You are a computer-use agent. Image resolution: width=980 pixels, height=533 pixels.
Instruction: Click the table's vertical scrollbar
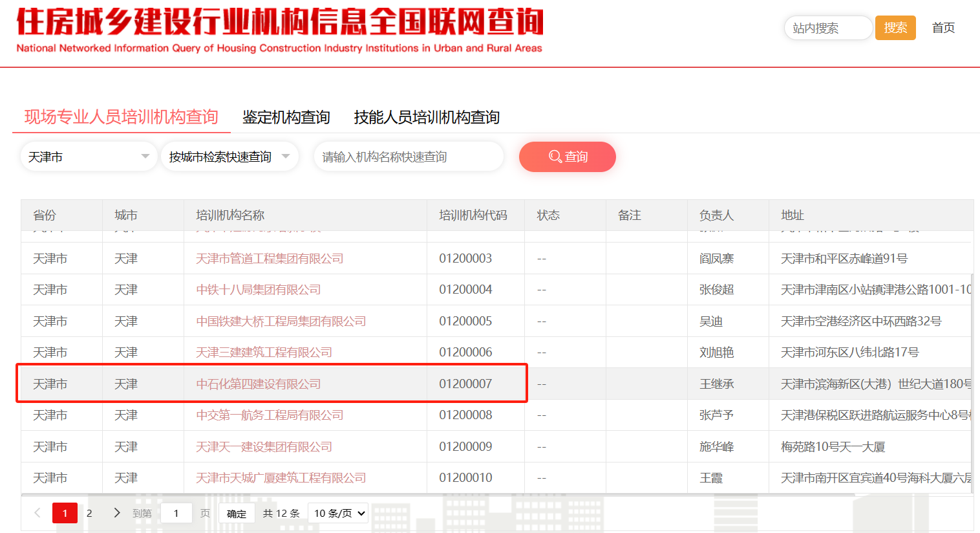coord(972,382)
